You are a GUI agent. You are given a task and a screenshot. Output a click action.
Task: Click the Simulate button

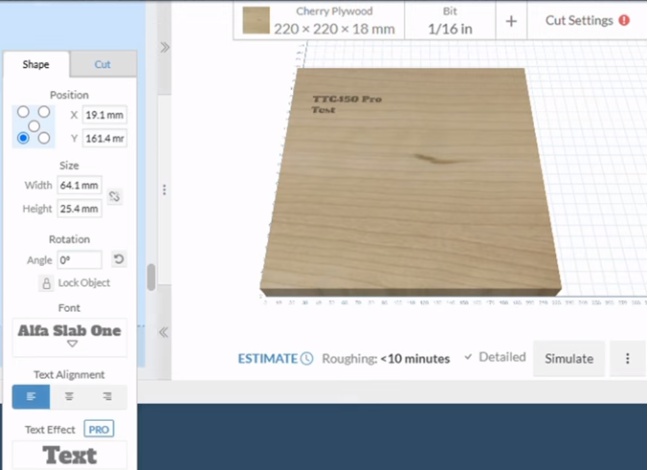click(569, 358)
